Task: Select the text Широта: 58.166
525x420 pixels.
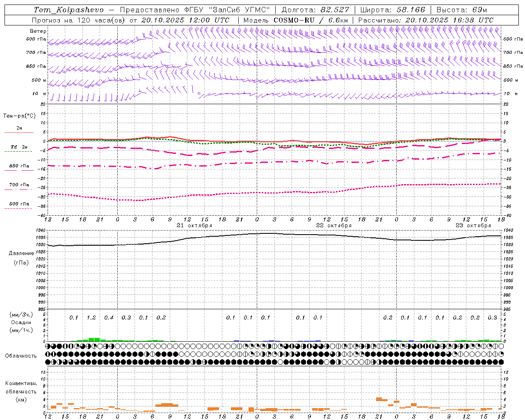Action: pyautogui.click(x=393, y=10)
